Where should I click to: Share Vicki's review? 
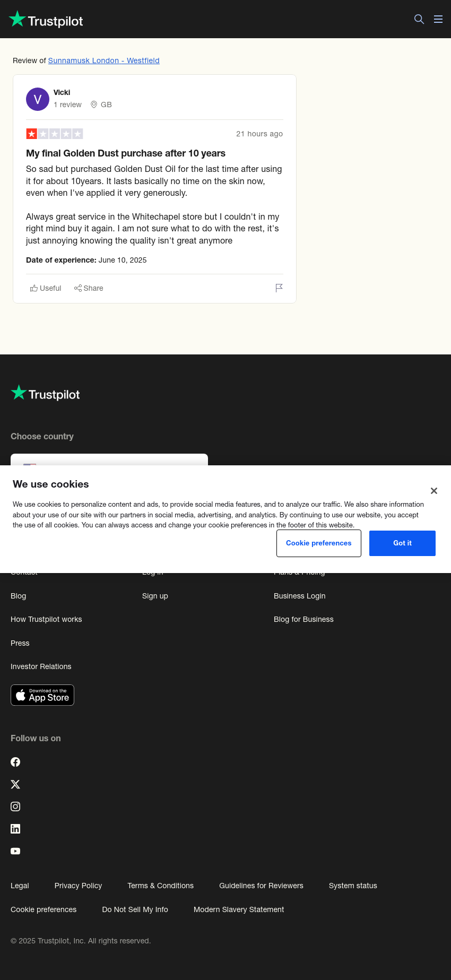coord(89,288)
